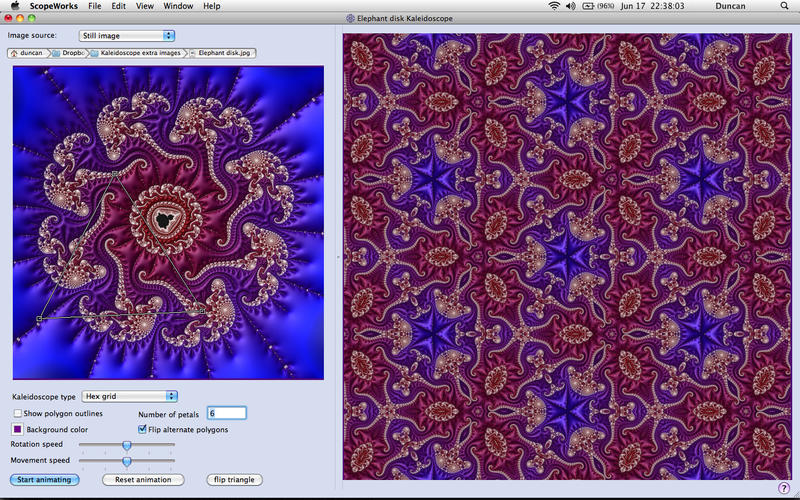The height and width of the screenshot is (500, 800).
Task: Open the Kaleidoscope type dropdown
Action: tap(130, 396)
